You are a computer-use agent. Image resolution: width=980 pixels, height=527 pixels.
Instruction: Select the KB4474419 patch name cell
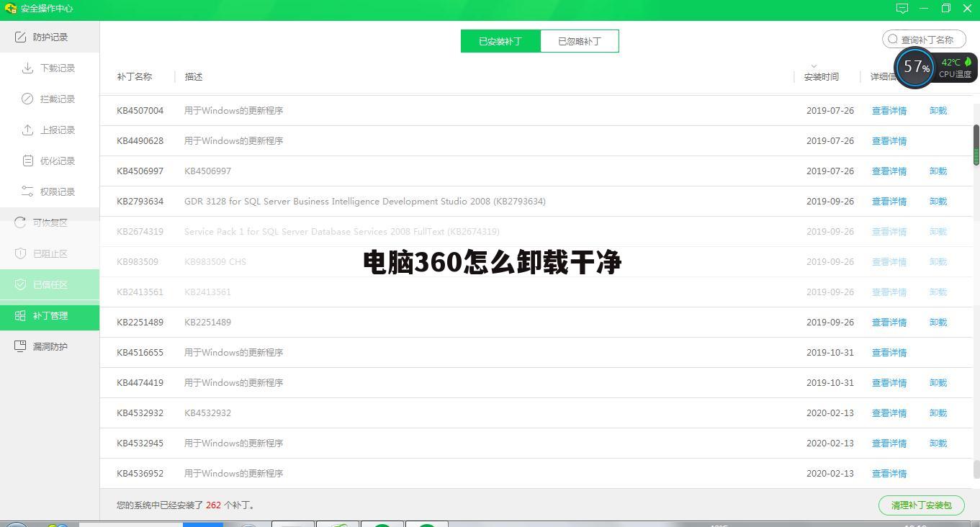140,383
